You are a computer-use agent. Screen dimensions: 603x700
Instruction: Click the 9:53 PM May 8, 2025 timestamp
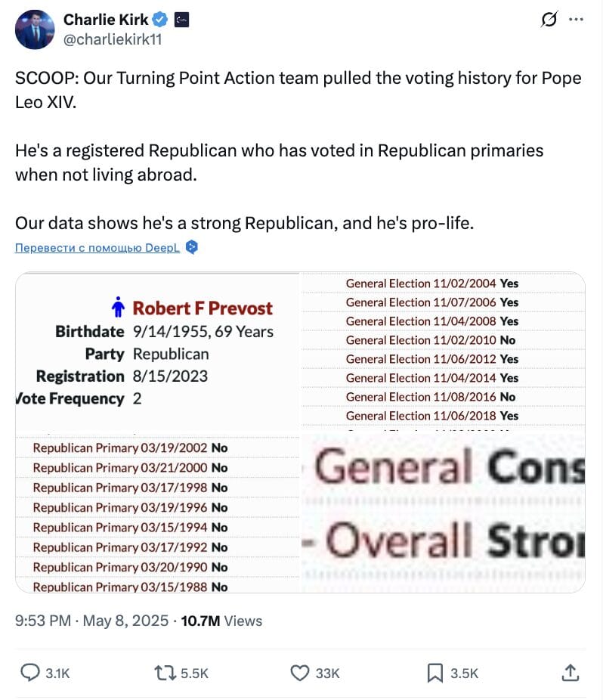[x=92, y=621]
